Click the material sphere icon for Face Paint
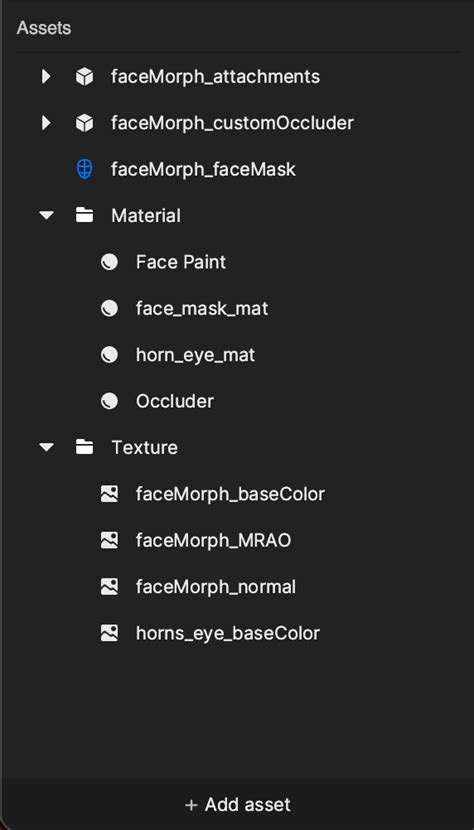Viewport: 474px width, 830px height. (109, 262)
